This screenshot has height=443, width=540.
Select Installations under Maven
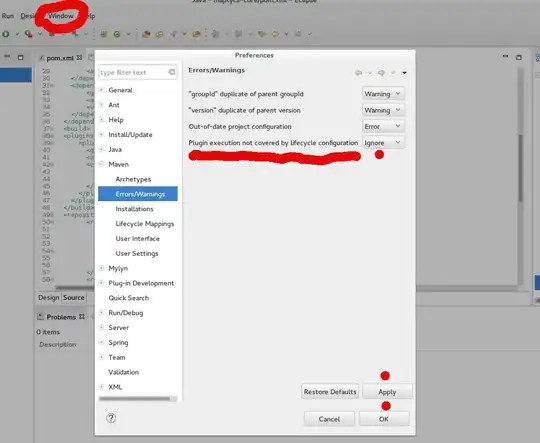pos(134,209)
